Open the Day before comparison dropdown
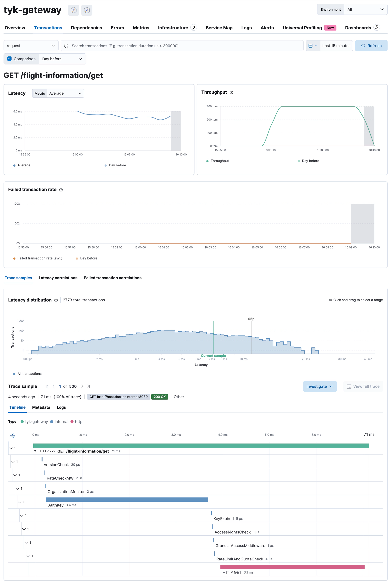The image size is (392, 584). 61,58
